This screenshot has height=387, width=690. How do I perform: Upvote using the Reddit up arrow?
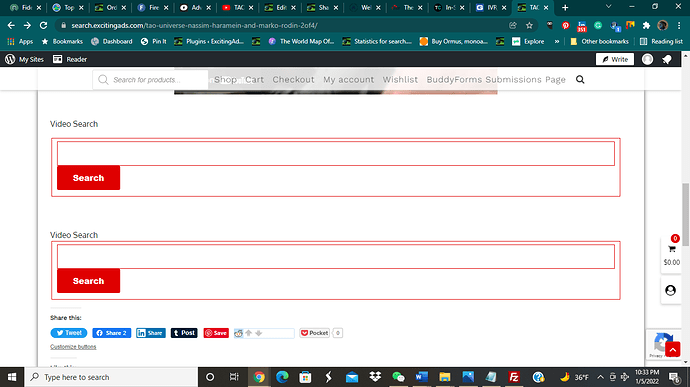249,333
